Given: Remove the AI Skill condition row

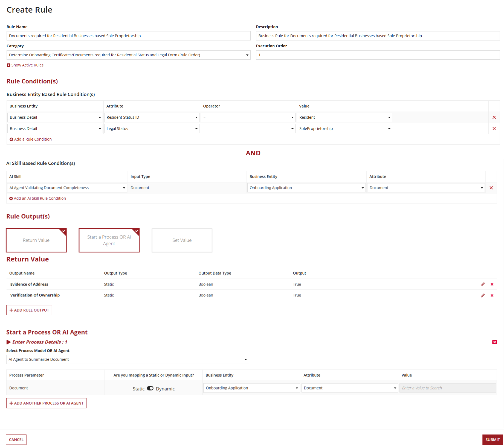Looking at the screenshot, I should 491,188.
